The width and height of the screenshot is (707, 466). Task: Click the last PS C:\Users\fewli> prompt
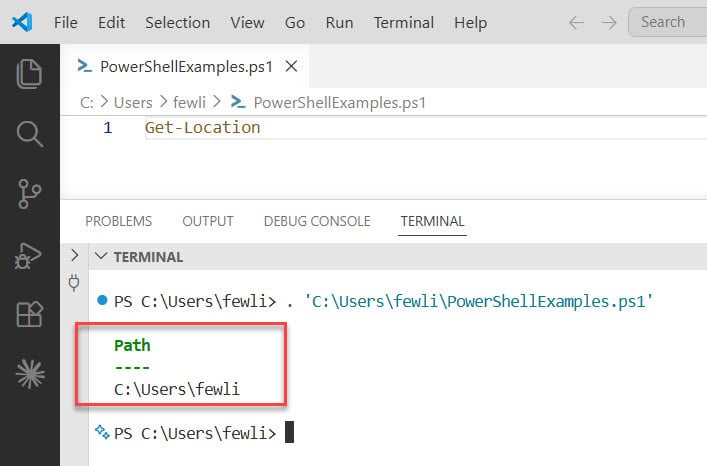tap(195, 433)
